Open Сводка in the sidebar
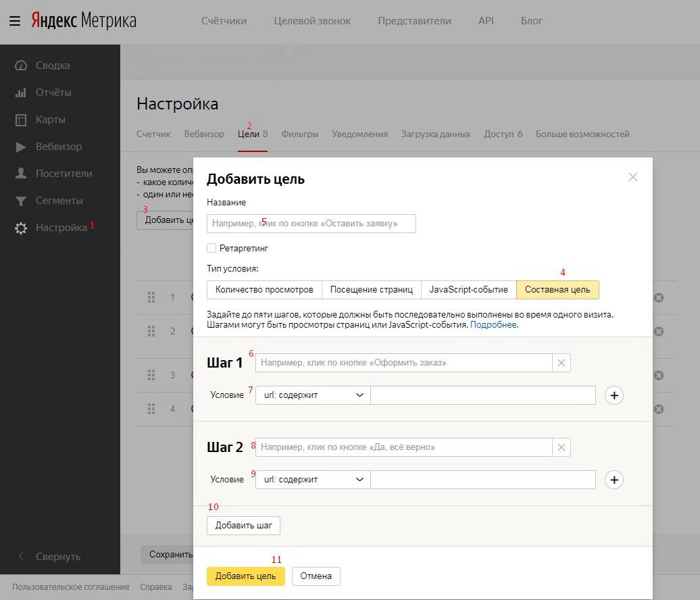This screenshot has width=700, height=600. [52, 66]
